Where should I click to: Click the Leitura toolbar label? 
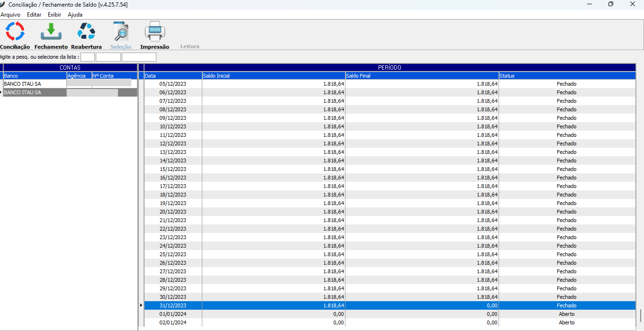click(x=190, y=46)
